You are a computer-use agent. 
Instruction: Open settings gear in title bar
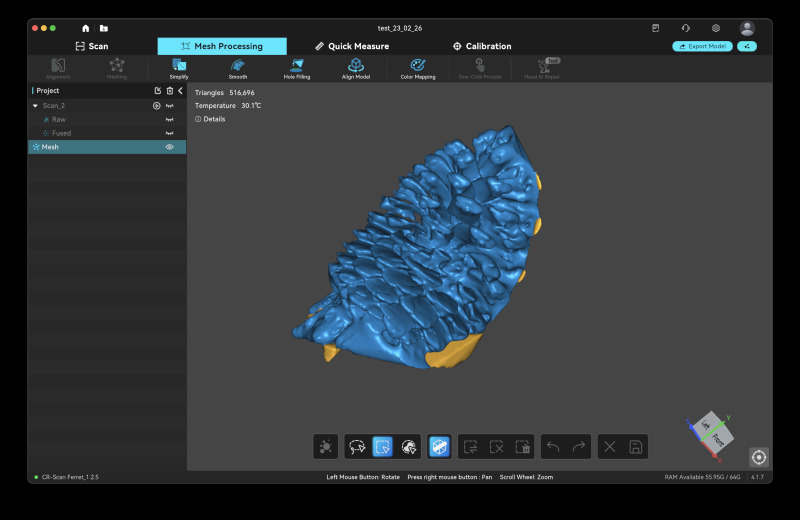(x=716, y=28)
